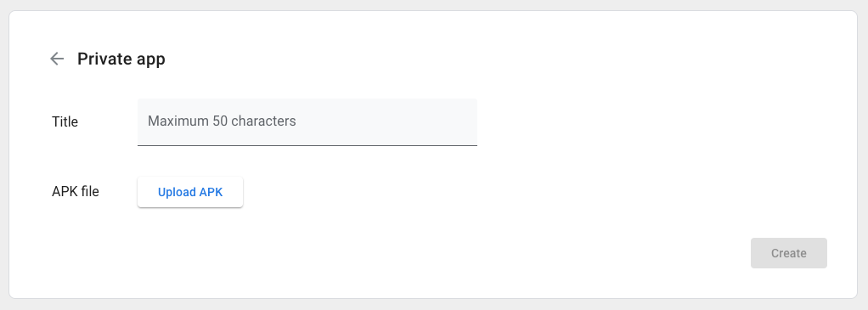Viewport: 868px width, 310px height.
Task: Click the APK file label
Action: 76,192
